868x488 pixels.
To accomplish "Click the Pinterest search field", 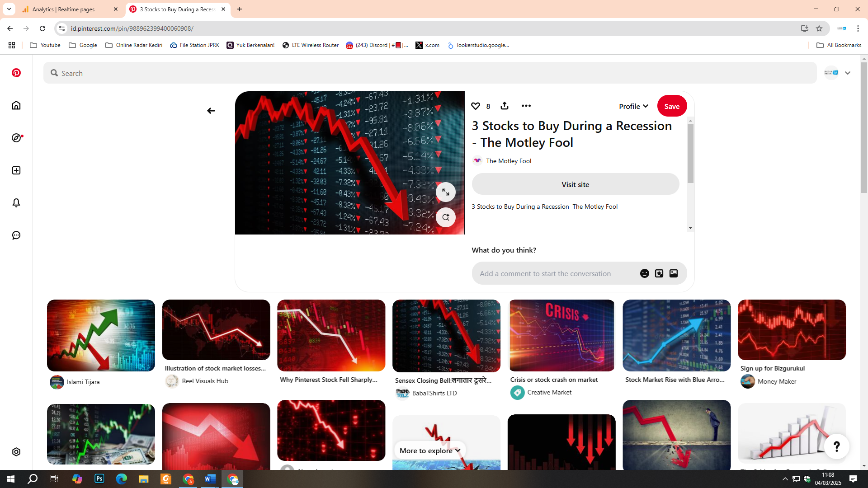I will pyautogui.click(x=430, y=73).
